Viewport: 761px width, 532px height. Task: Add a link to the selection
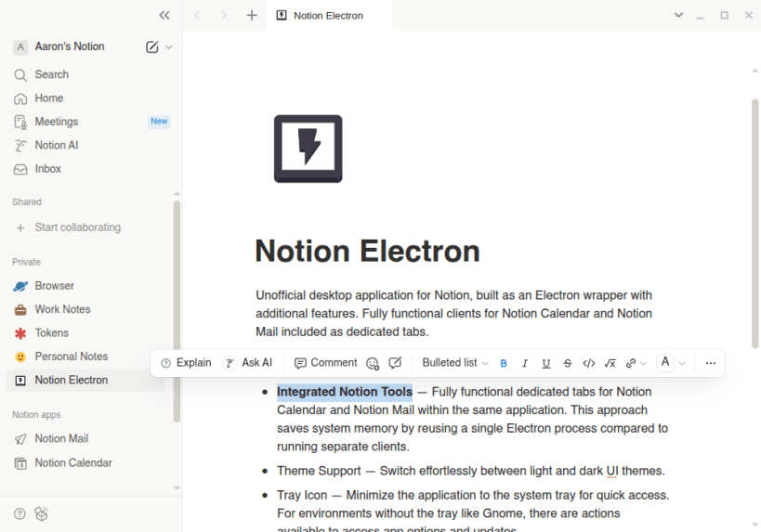click(631, 363)
